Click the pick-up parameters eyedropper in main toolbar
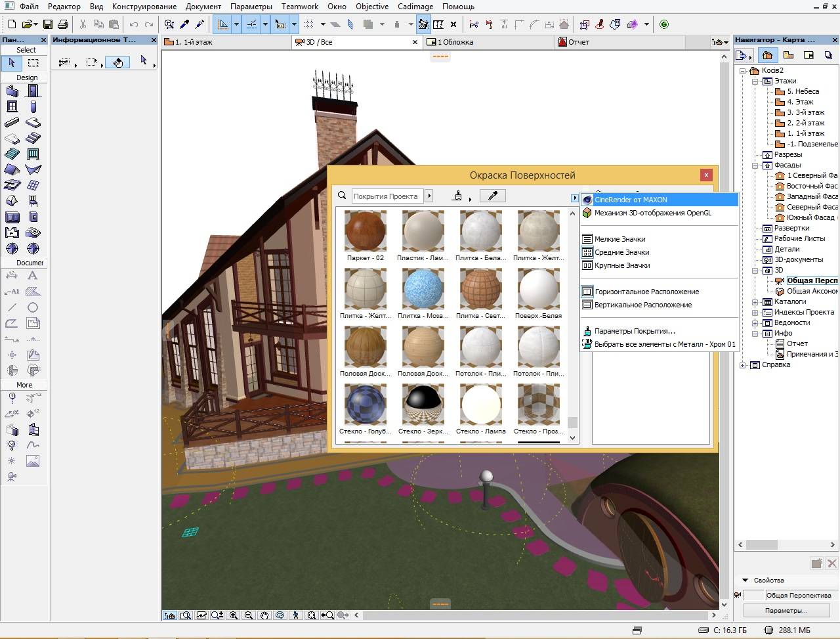The width and height of the screenshot is (840, 639). pyautogui.click(x=185, y=24)
